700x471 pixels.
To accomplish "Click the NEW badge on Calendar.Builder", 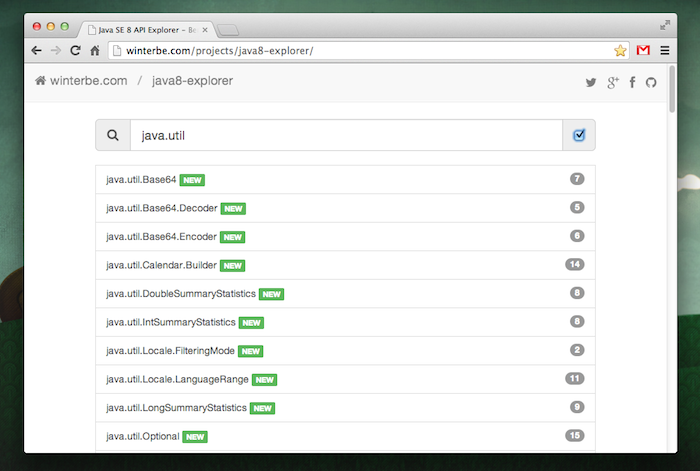I will coord(233,266).
